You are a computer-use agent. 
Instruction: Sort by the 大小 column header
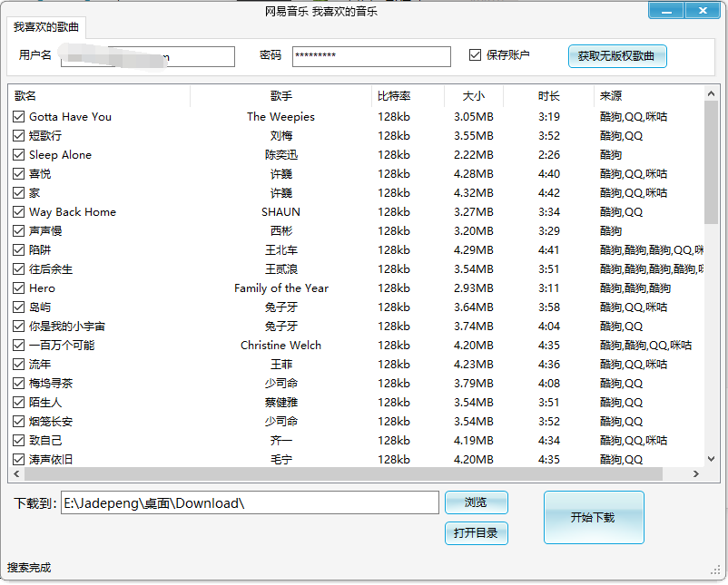[474, 96]
